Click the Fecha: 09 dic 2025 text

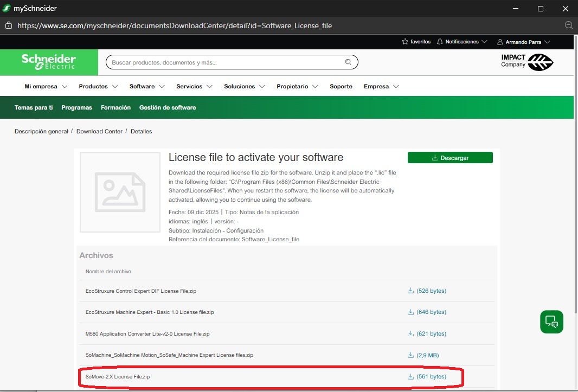tap(194, 212)
